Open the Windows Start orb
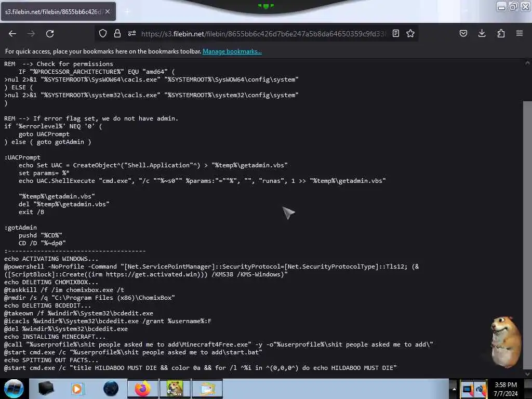Screen dimensions: 532x399 click(14, 389)
